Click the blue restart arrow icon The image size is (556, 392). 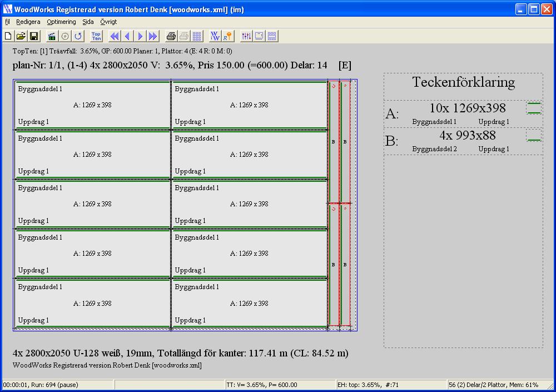pos(78,36)
